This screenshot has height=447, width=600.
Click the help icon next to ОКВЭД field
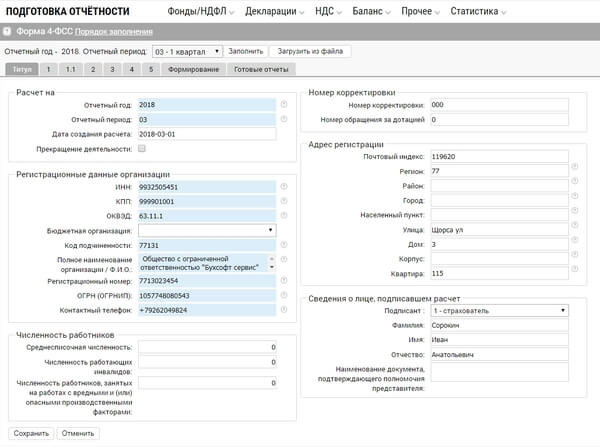tap(285, 215)
